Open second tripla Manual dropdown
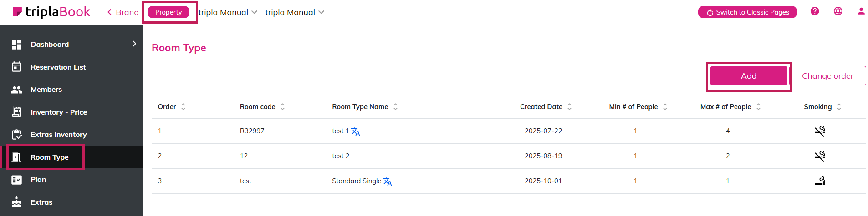The width and height of the screenshot is (868, 216). tap(295, 12)
